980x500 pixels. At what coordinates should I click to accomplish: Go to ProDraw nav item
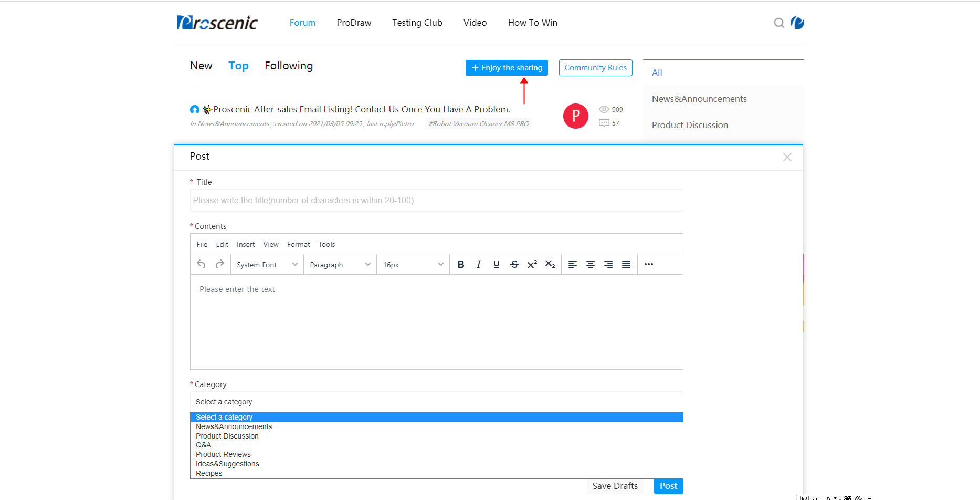(354, 23)
